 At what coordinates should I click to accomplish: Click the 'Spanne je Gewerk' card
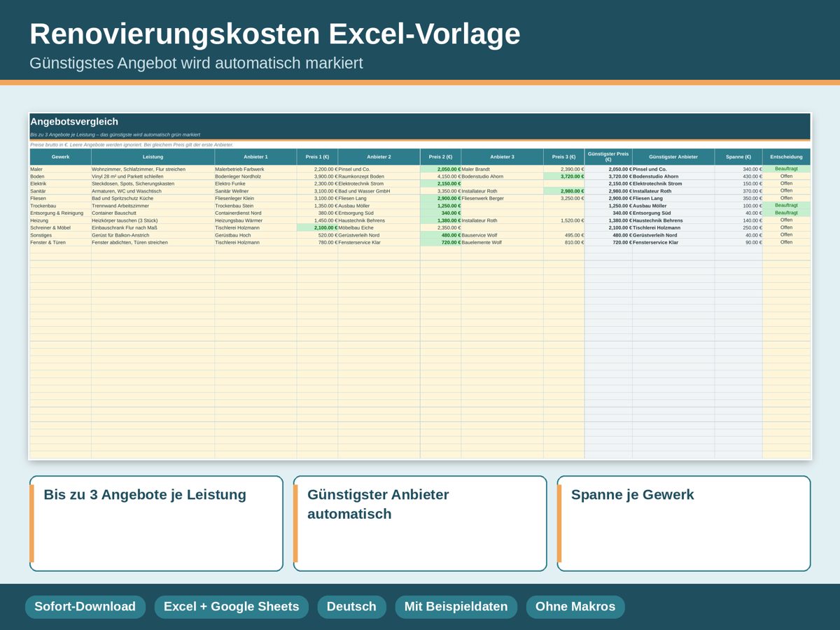[684, 524]
